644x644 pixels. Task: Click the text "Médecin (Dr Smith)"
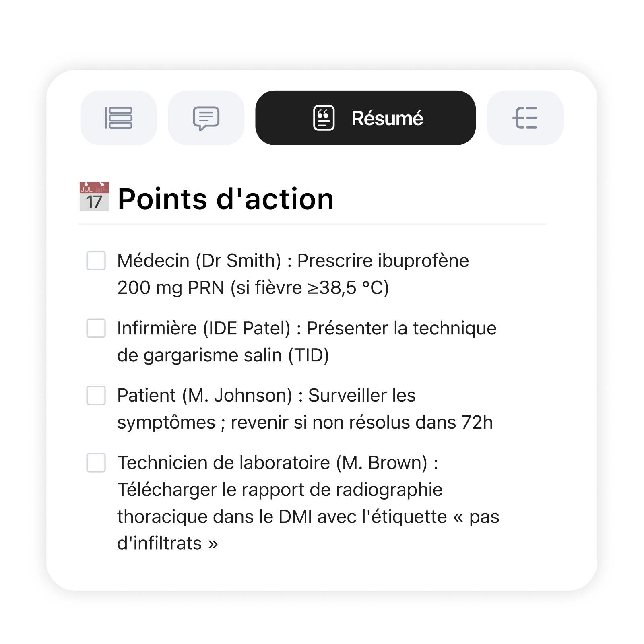[x=199, y=261]
